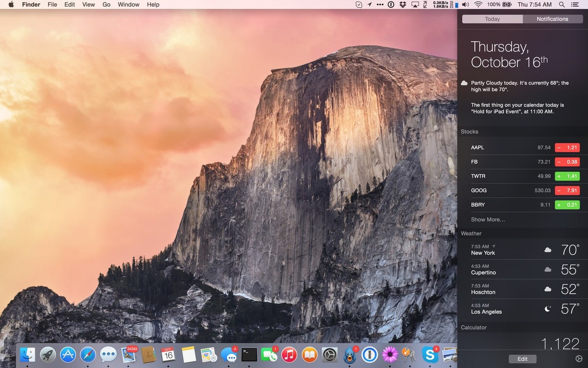
Task: Open the Window menu
Action: [x=128, y=4]
